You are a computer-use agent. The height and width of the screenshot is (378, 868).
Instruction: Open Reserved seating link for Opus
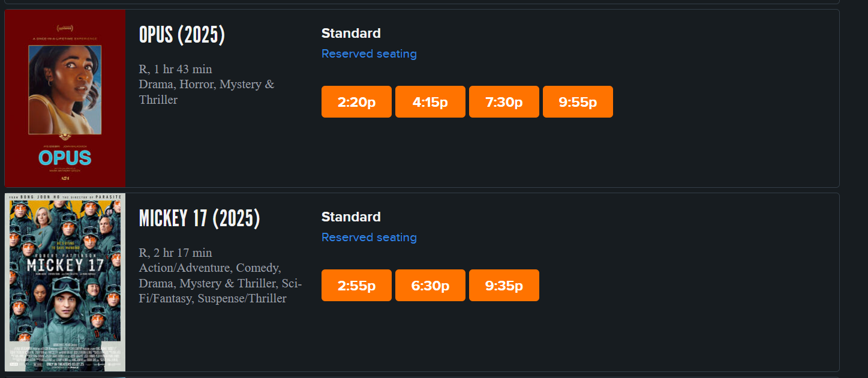pyautogui.click(x=369, y=54)
